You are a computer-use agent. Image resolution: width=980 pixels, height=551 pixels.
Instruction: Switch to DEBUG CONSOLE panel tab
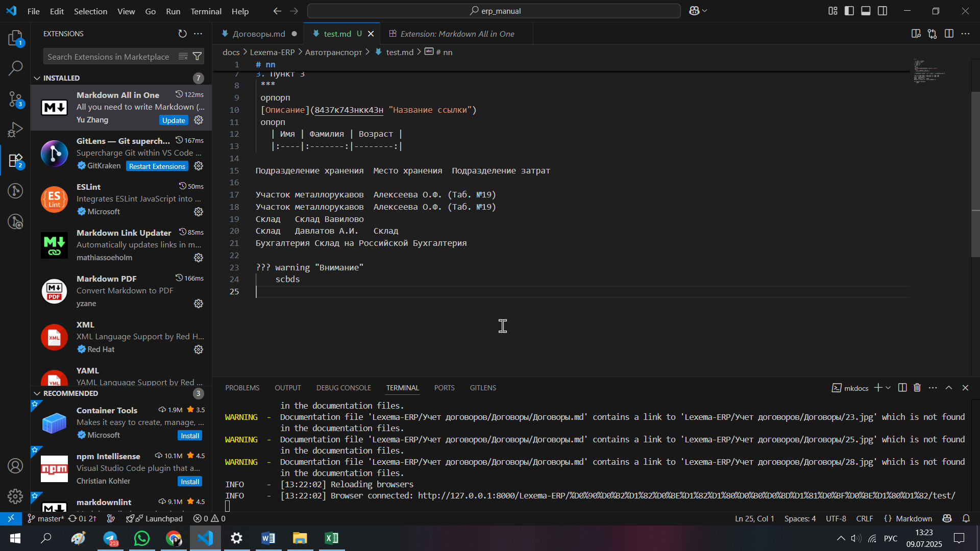click(344, 388)
